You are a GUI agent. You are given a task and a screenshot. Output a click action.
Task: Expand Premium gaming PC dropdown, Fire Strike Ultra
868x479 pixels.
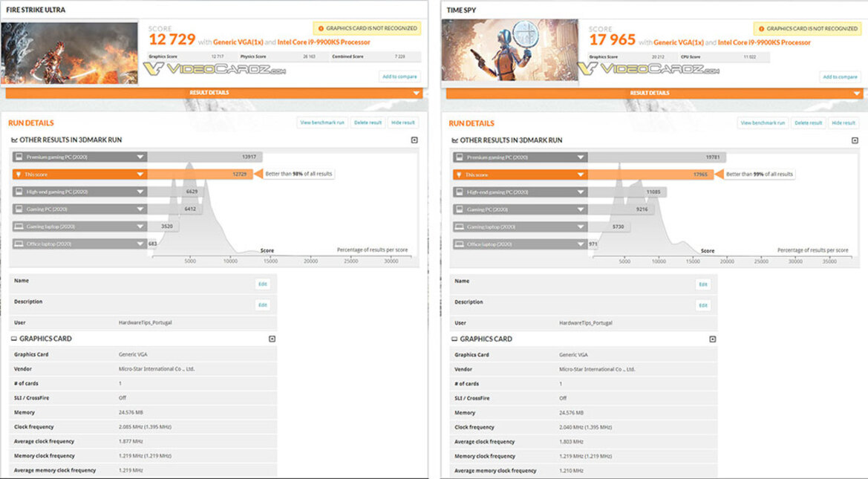coord(140,157)
